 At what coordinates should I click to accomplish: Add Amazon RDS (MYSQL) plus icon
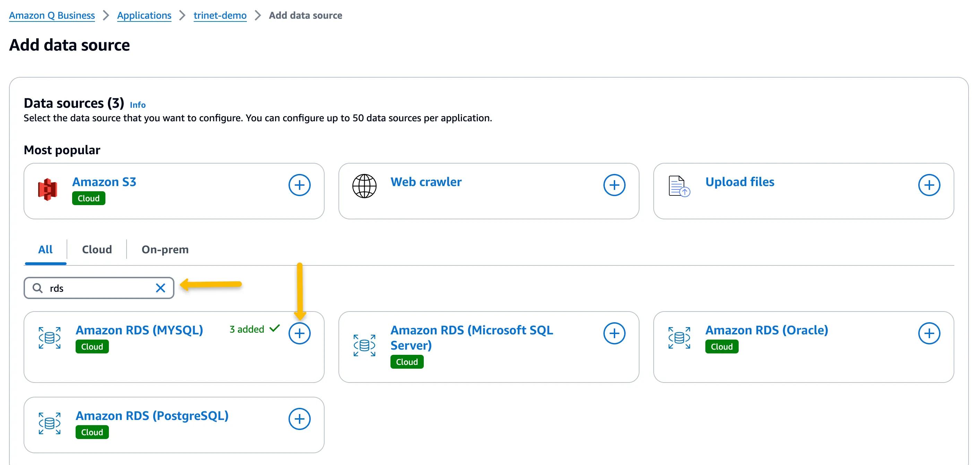[x=299, y=333]
